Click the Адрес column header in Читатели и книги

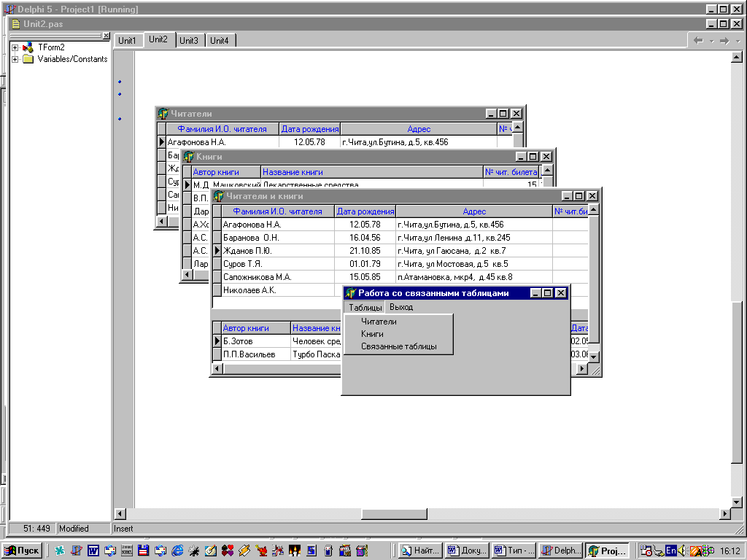[x=474, y=211]
